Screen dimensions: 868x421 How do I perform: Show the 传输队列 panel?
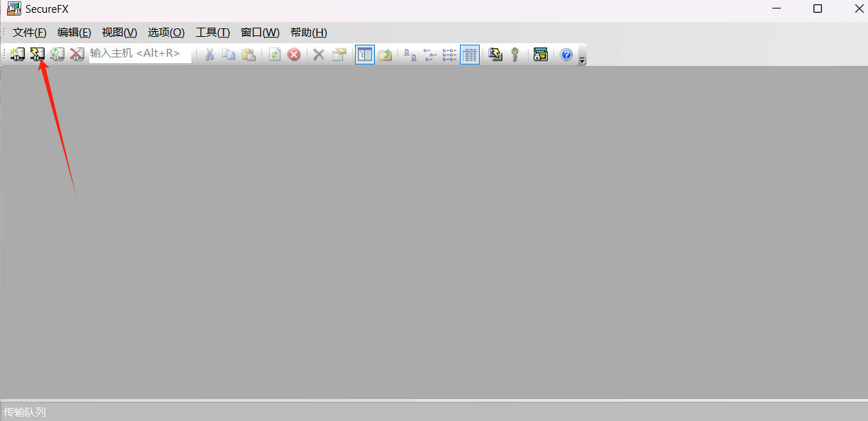pyautogui.click(x=23, y=412)
